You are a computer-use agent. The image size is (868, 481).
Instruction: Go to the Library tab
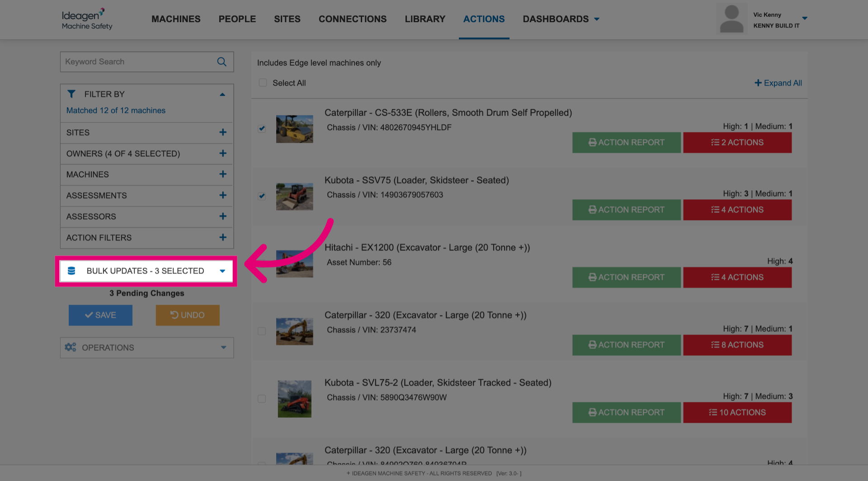tap(425, 19)
